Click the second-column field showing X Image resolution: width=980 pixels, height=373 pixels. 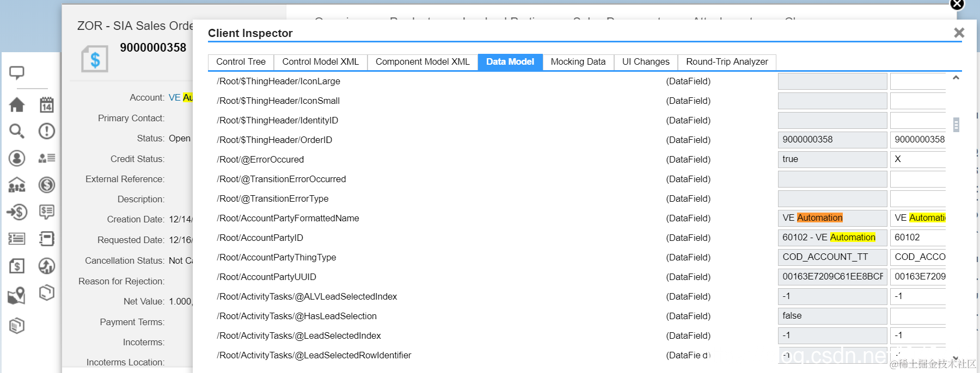918,159
